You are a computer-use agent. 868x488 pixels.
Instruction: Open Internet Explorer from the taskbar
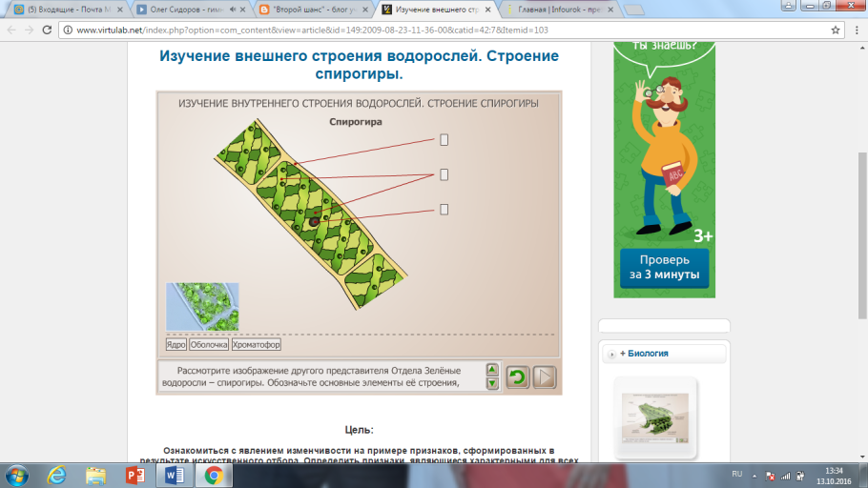55,474
